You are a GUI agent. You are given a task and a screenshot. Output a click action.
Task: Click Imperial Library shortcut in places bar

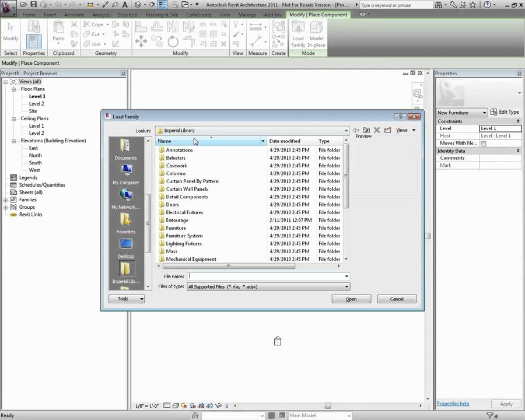[x=125, y=272]
